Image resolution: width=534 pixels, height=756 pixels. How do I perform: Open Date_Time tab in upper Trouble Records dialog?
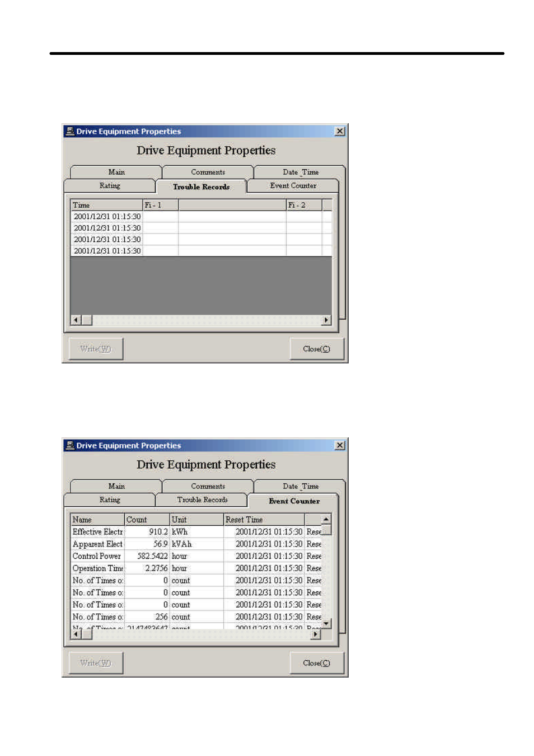[300, 172]
